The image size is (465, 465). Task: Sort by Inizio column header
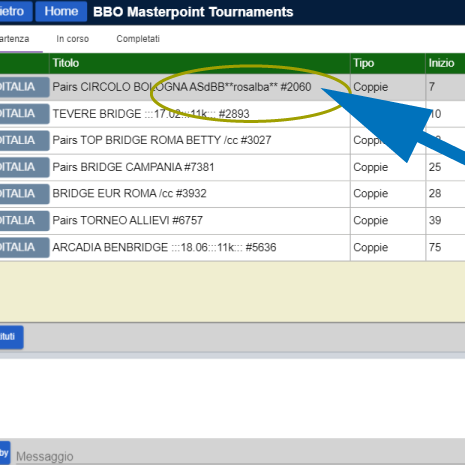click(441, 63)
